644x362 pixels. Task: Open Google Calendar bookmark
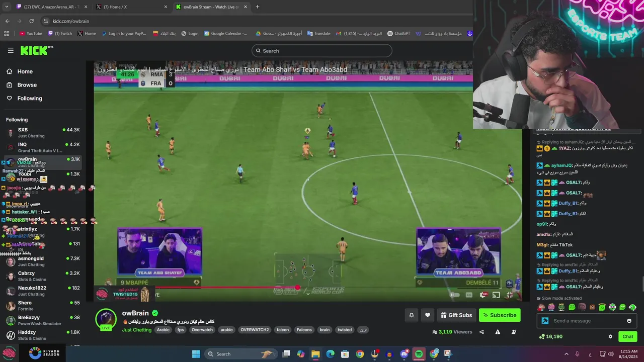(x=225, y=34)
